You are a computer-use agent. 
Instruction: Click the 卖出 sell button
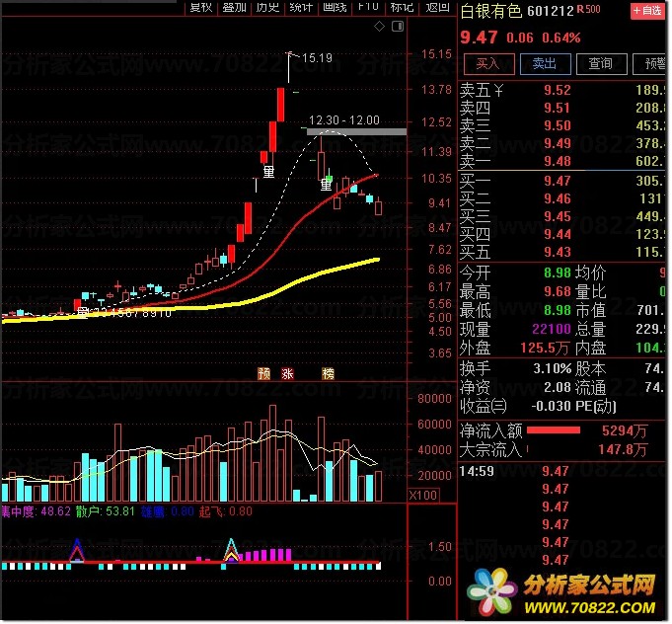(x=545, y=64)
